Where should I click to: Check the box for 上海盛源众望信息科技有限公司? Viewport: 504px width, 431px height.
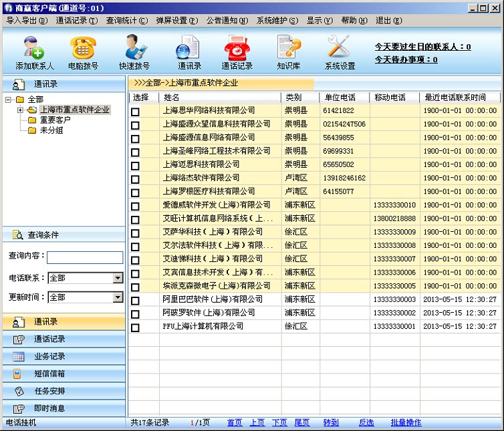pyautogui.click(x=135, y=125)
